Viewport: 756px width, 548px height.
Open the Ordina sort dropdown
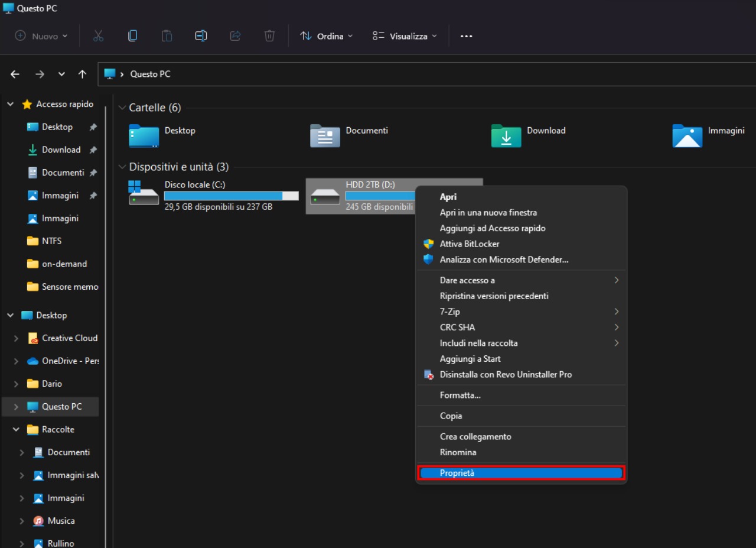click(x=327, y=36)
